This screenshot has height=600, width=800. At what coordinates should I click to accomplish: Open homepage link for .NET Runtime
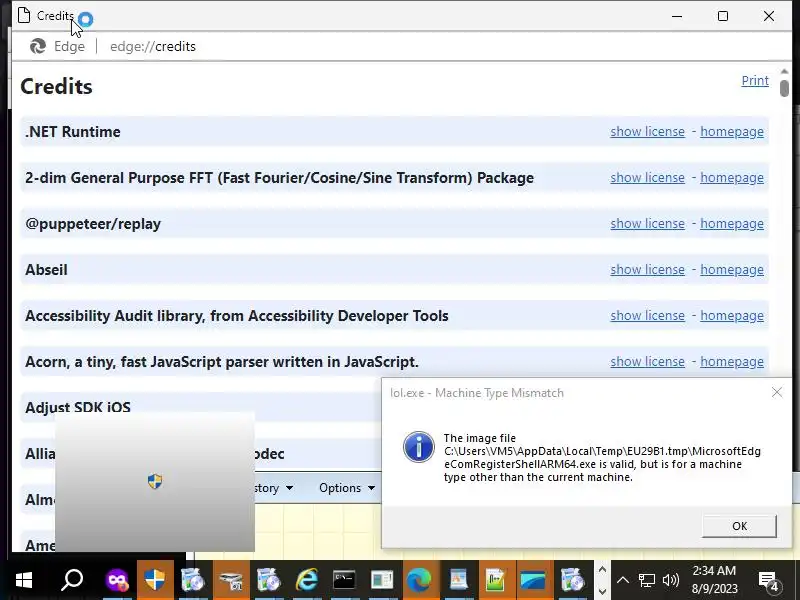click(732, 132)
